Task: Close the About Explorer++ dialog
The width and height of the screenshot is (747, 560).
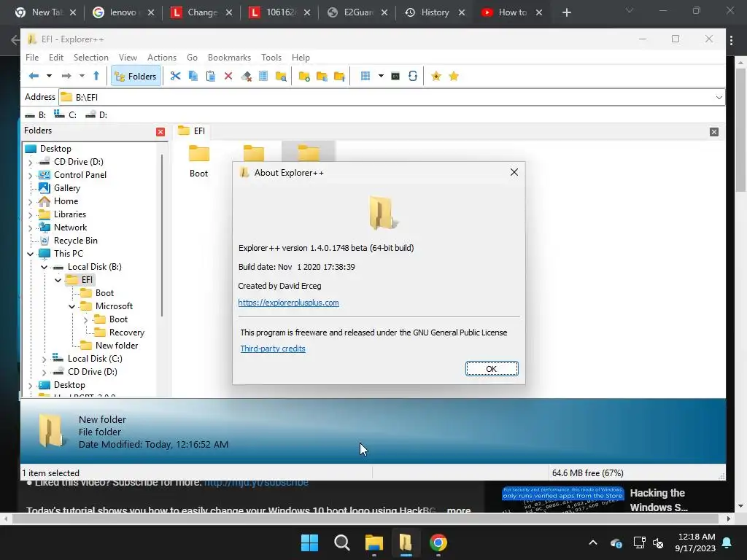Action: coord(514,172)
